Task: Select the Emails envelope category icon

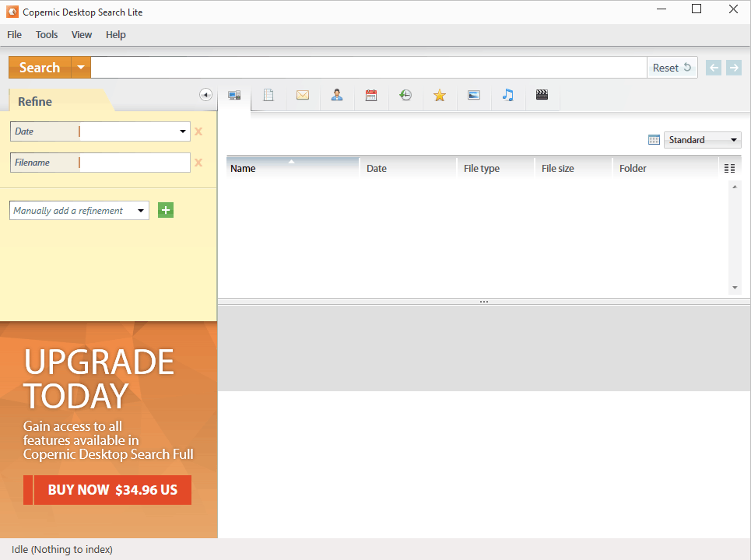Action: pos(303,95)
